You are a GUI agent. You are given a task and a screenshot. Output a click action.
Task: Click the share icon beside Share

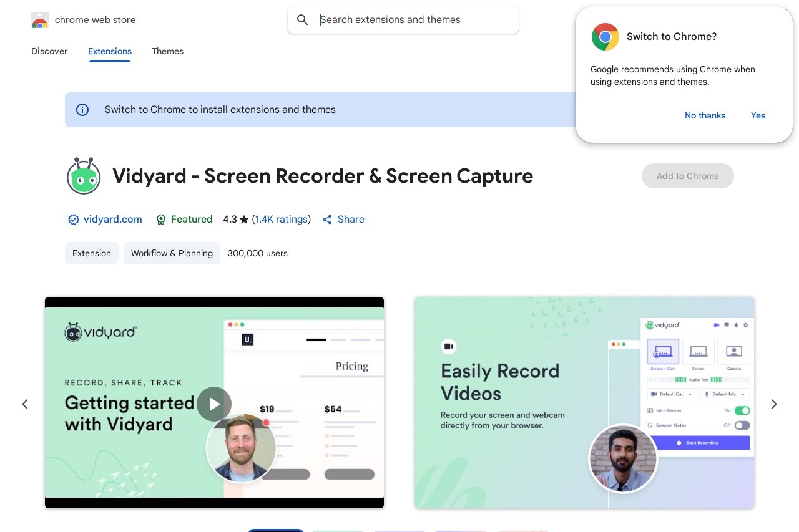click(x=327, y=220)
